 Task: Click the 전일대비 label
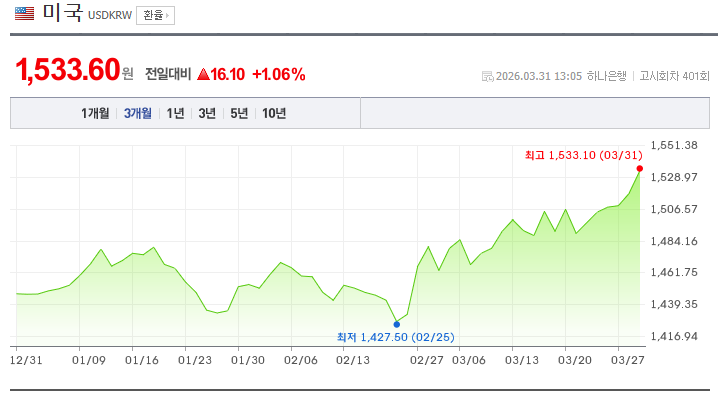click(x=168, y=74)
